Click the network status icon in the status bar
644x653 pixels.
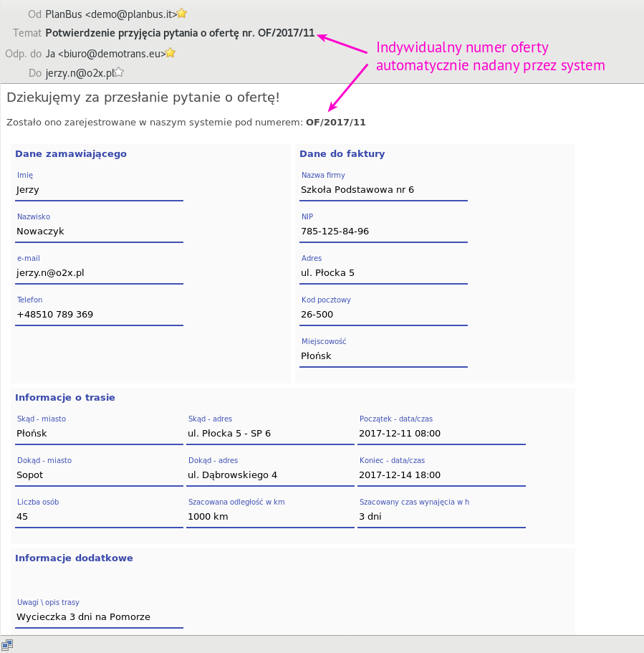[x=7, y=645]
